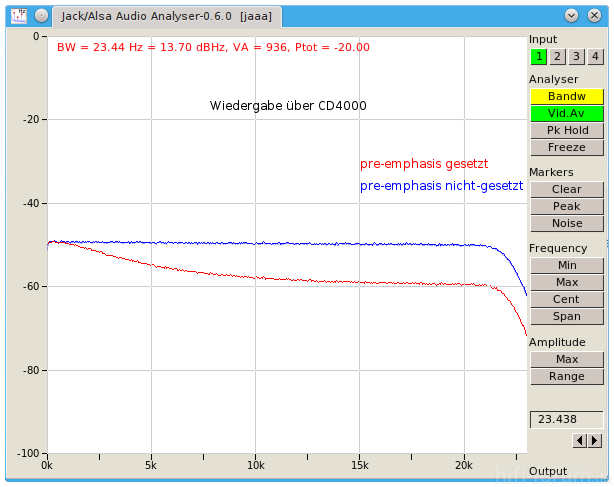Clear the markers
The width and height of the screenshot is (614, 487).
(x=567, y=189)
